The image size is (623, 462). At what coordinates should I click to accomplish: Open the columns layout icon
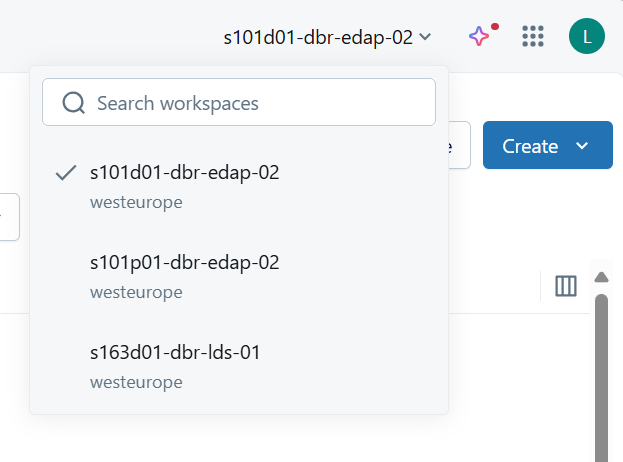(x=566, y=286)
